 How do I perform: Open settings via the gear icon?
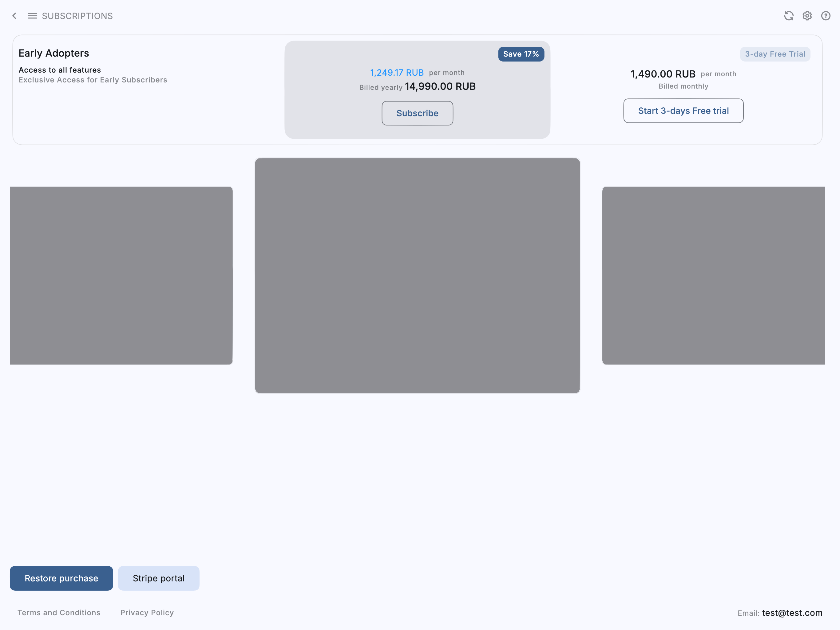pos(807,16)
